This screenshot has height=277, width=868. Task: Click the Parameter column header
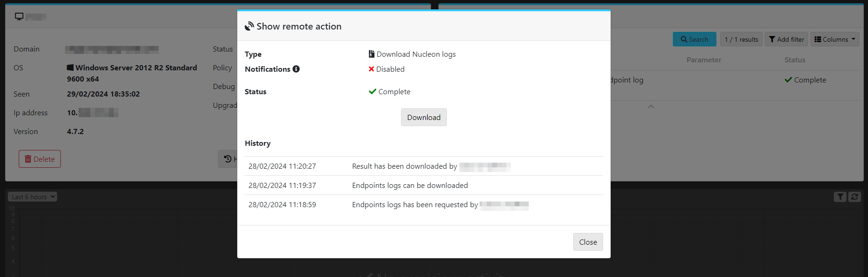point(704,60)
